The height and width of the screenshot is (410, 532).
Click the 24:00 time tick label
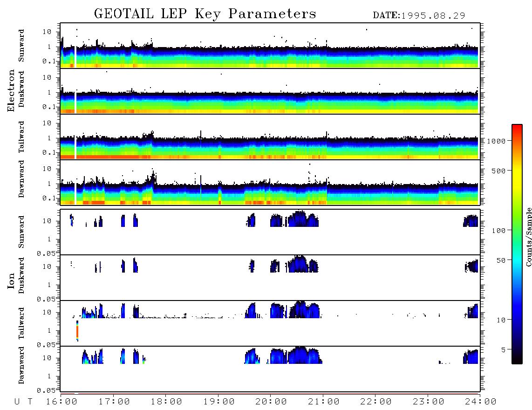tap(481, 402)
